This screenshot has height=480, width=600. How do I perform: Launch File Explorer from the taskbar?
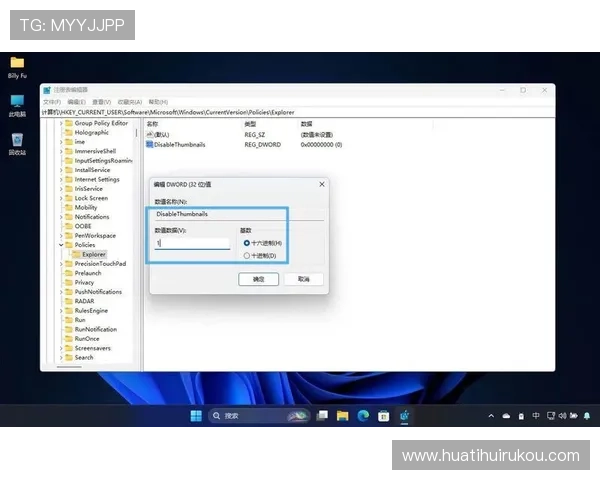[342, 416]
